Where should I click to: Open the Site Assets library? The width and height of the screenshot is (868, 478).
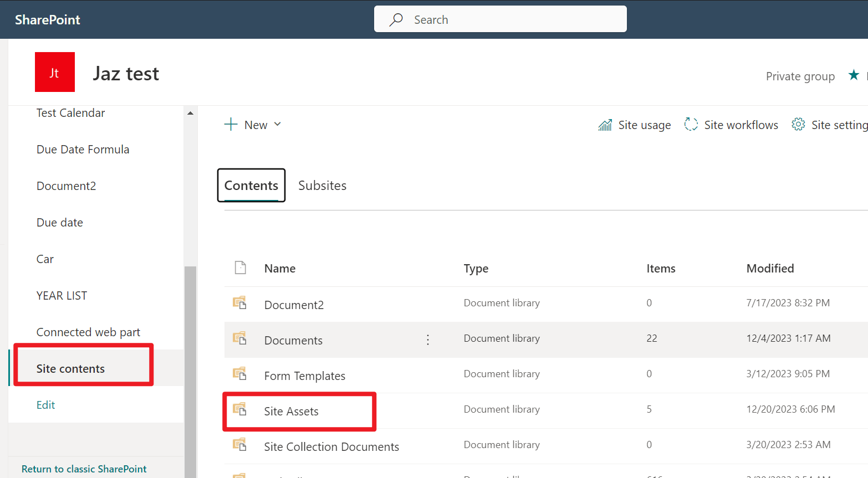(x=291, y=411)
